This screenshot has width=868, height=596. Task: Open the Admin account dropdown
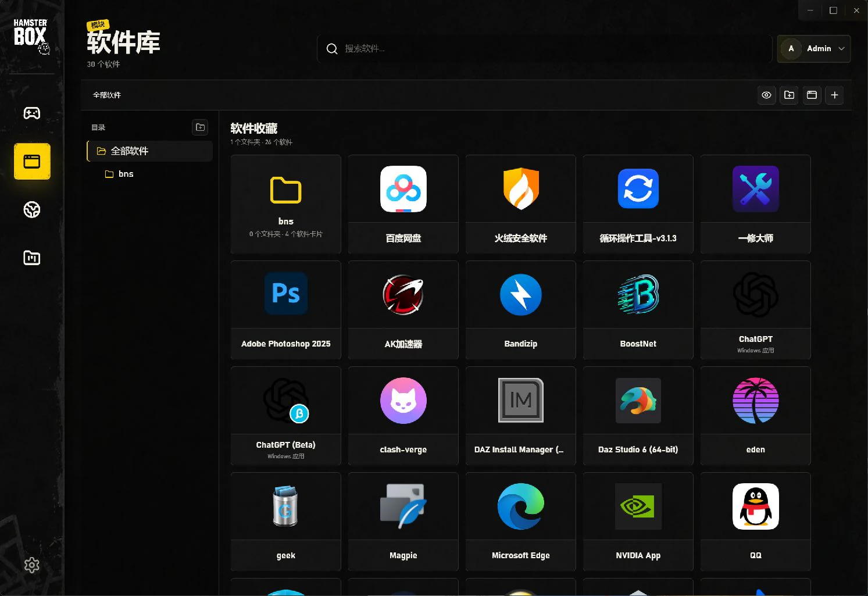[x=814, y=49]
